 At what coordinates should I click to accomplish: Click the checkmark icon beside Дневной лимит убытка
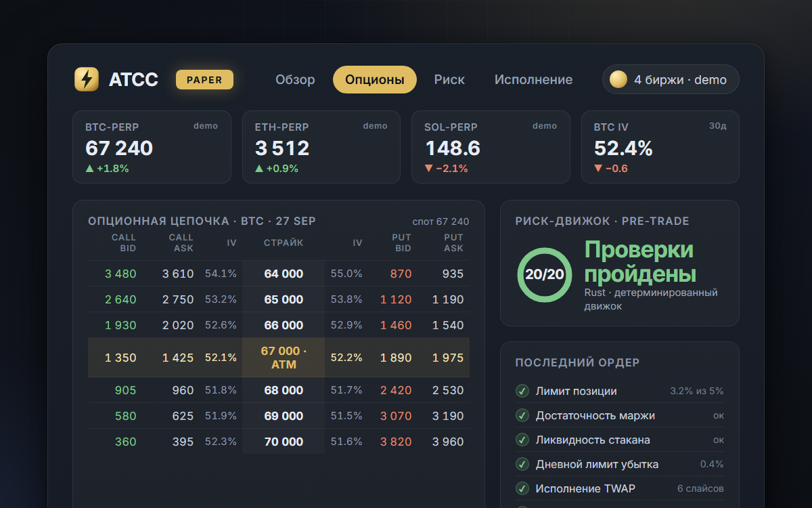522,464
